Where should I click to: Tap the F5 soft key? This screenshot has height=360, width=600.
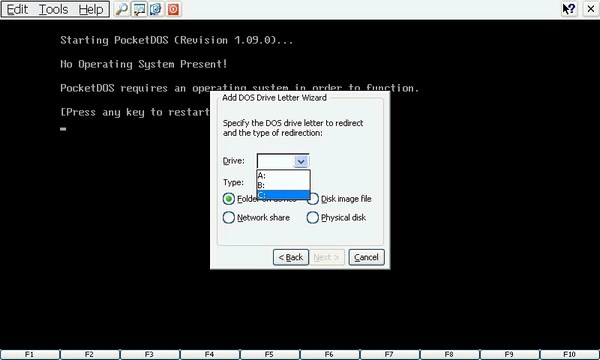[270, 354]
